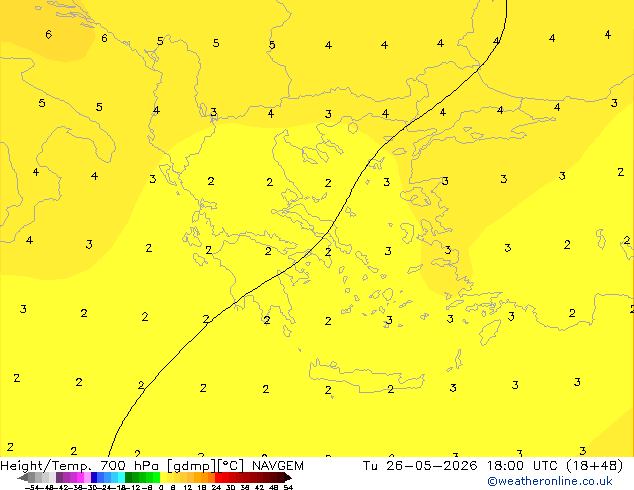Image resolution: width=634 pixels, height=490 pixels.
Task: Click the legend value label 54
Action: coord(288,488)
